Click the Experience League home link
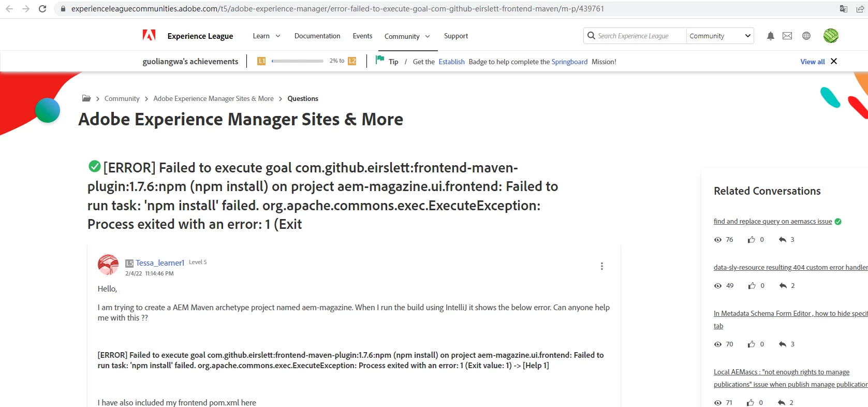Screen dimensions: 868x407 click(200, 36)
